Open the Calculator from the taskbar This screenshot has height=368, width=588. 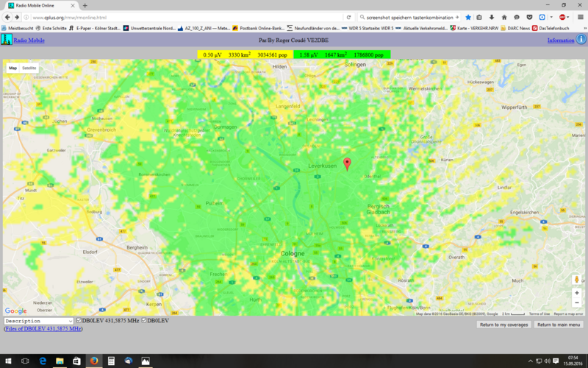[111, 361]
